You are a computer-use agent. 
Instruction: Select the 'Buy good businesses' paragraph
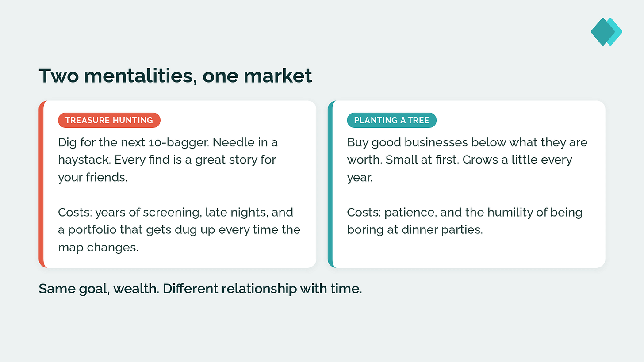(x=467, y=160)
